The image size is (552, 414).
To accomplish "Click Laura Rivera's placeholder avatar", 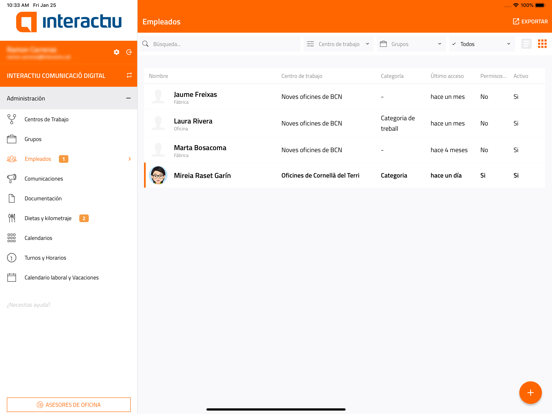I will tap(158, 123).
